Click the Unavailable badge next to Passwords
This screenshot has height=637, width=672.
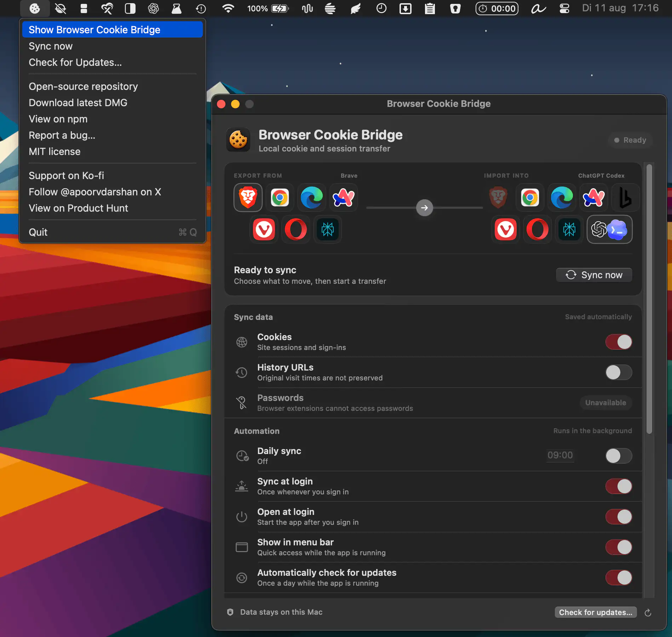605,403
